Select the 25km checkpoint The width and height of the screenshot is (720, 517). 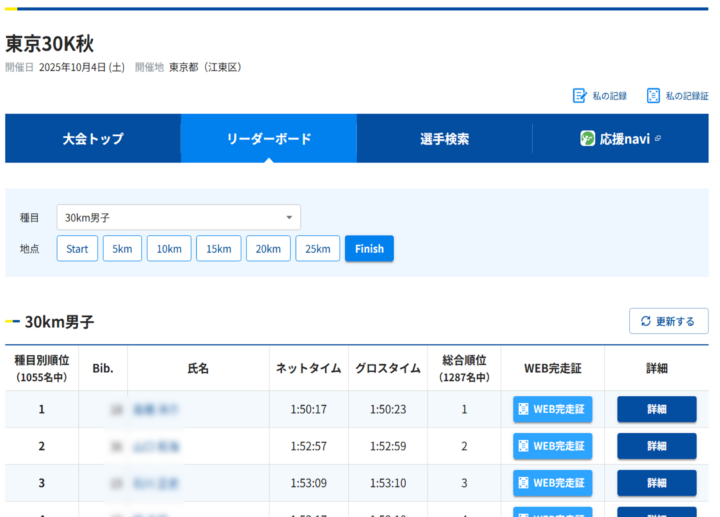[x=318, y=249]
